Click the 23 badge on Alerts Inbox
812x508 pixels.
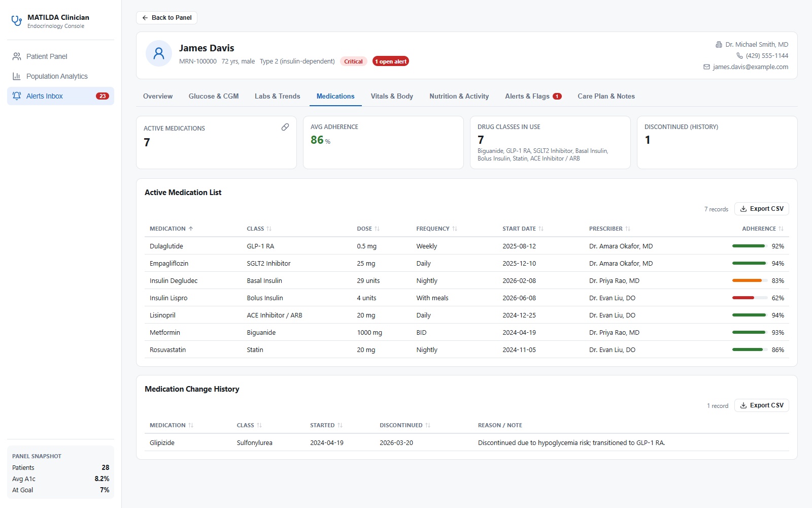tap(103, 96)
